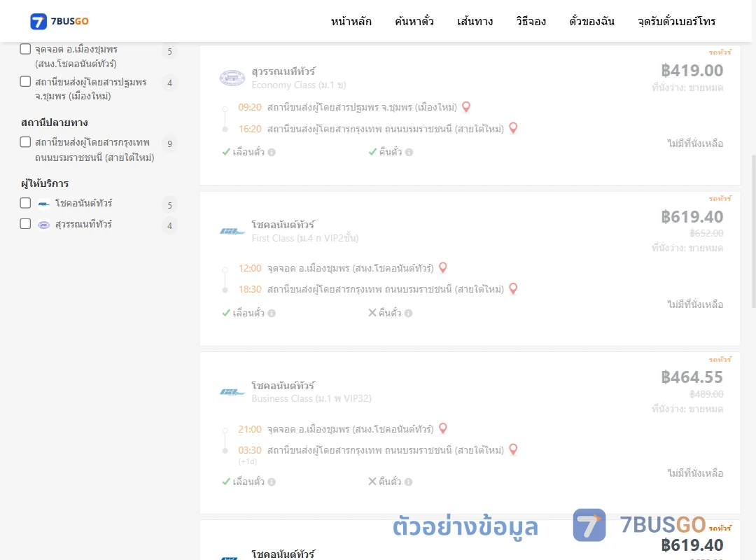The width and height of the screenshot is (756, 560).
Task: Click operator name สุวรรณนทีทัวร์ on first card
Action: point(283,71)
